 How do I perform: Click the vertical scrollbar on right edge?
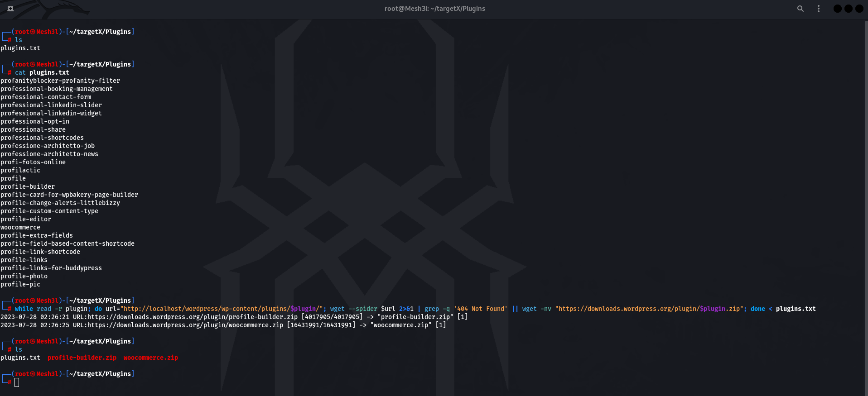[866, 204]
